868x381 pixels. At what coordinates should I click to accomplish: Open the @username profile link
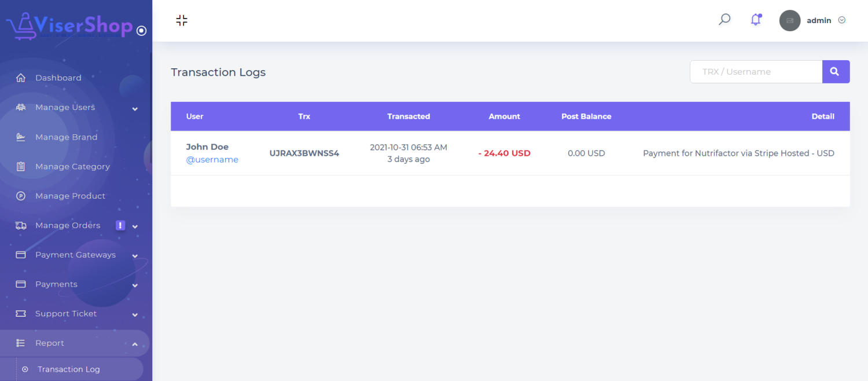coord(212,160)
